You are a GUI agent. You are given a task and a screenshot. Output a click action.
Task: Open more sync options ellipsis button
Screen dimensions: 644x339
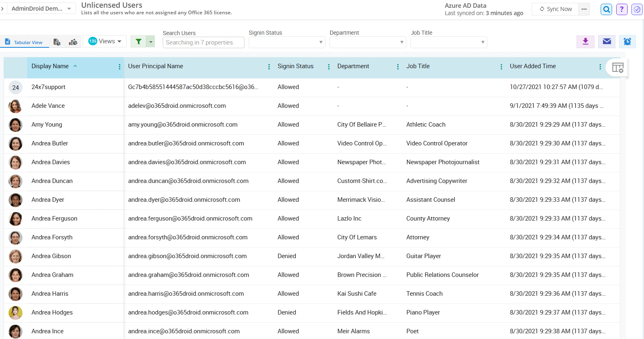(x=584, y=9)
